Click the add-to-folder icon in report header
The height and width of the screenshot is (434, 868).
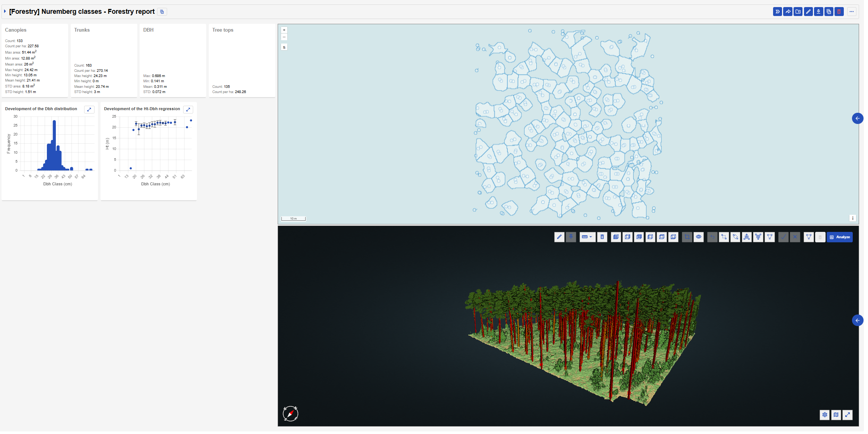click(798, 12)
